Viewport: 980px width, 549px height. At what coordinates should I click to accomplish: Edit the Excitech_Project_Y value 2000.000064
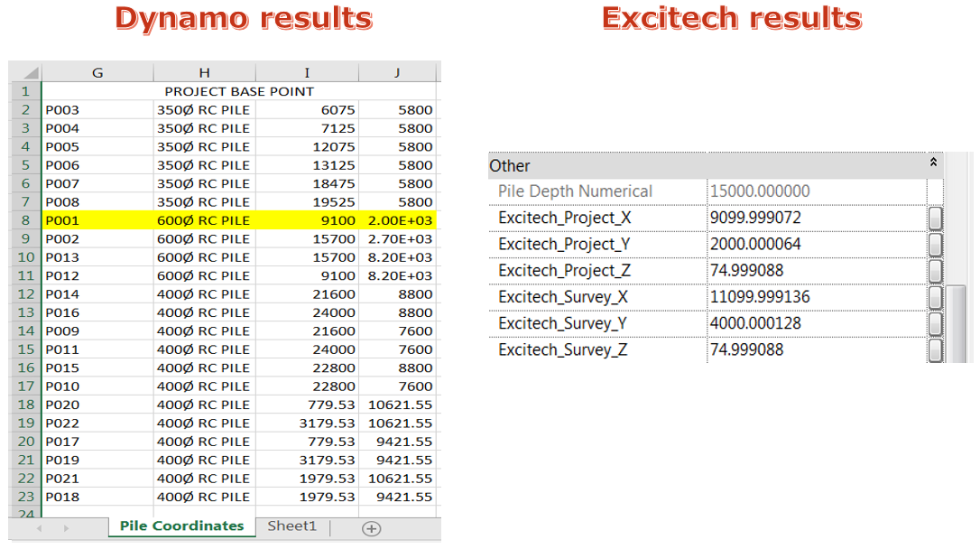click(817, 245)
